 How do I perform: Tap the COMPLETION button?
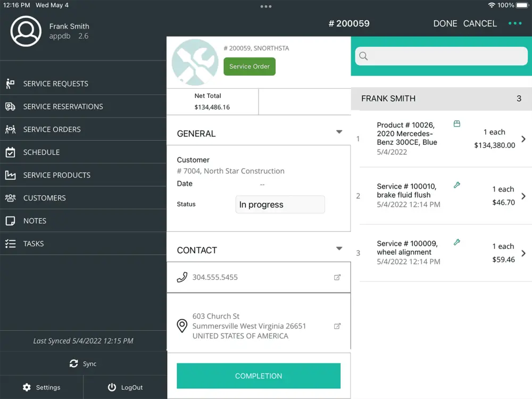click(x=259, y=376)
